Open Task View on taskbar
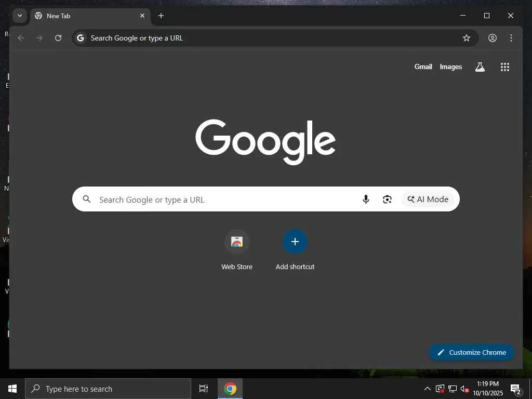This screenshot has width=532, height=399. (204, 389)
